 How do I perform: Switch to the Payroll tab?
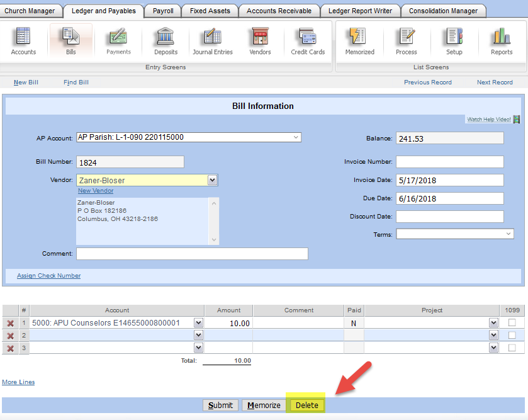click(163, 11)
